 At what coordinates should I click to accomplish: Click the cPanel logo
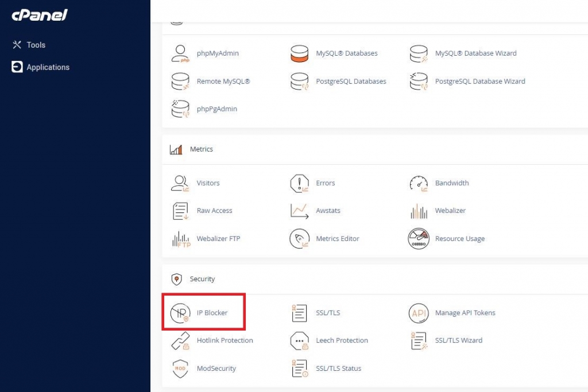point(40,15)
